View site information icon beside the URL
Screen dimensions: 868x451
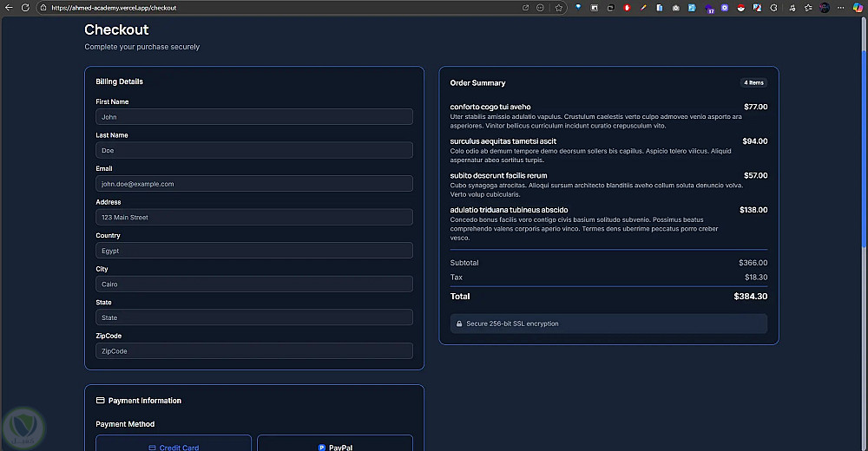[43, 8]
